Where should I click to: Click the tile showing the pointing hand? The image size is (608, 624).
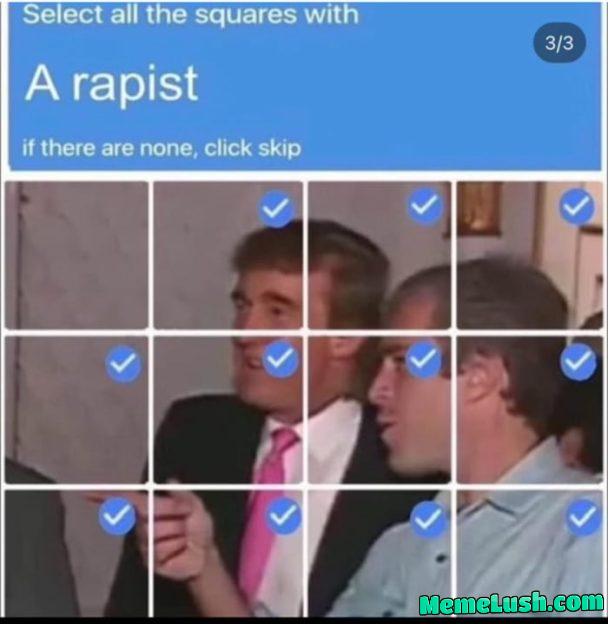(x=228, y=553)
